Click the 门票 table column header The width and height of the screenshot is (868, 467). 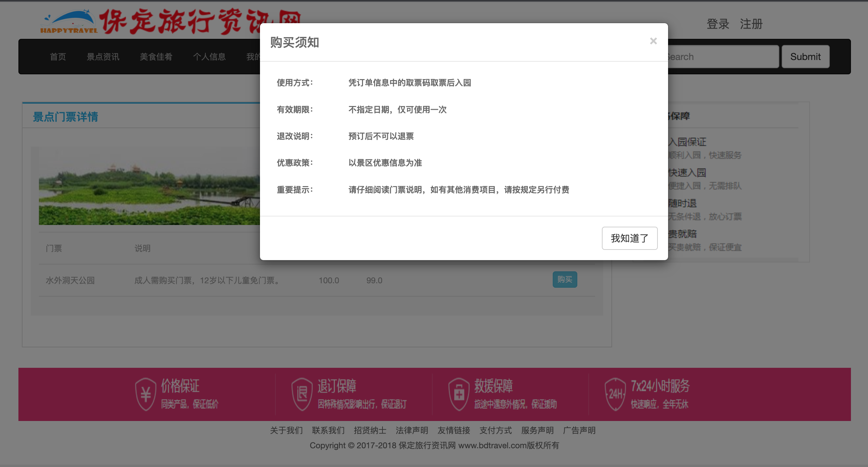coord(54,248)
